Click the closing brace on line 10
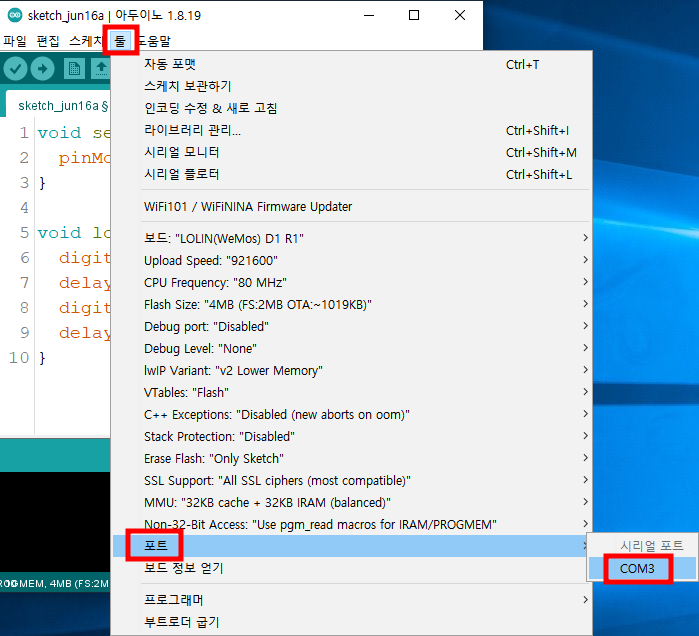The height and width of the screenshot is (636, 699). coord(42,358)
